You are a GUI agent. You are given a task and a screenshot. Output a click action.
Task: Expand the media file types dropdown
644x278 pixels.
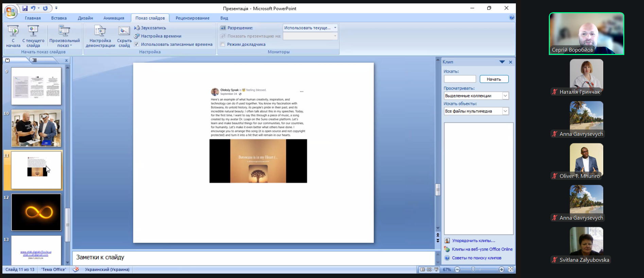click(505, 111)
